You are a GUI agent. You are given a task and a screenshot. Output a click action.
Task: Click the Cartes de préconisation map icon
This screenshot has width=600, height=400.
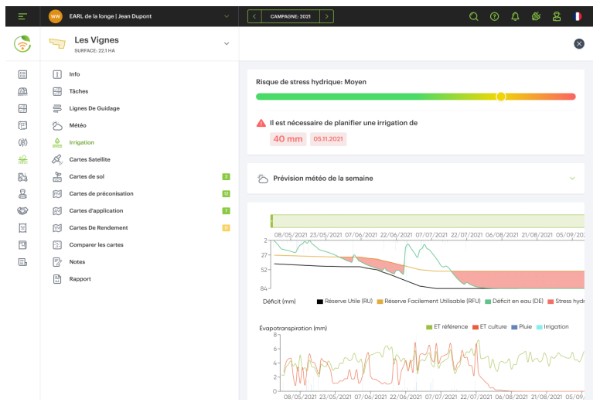[57, 194]
